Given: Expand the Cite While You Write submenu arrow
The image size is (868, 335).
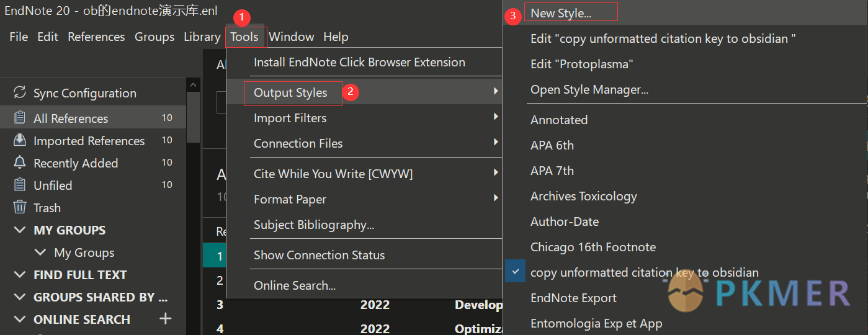Looking at the screenshot, I should coord(496,172).
